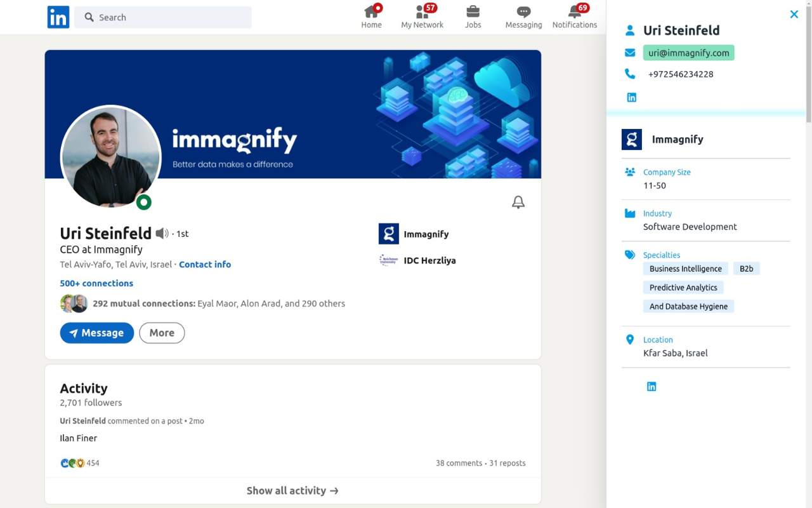Click the Notifications bell icon
Screen dimensions: 812x508
point(574,12)
